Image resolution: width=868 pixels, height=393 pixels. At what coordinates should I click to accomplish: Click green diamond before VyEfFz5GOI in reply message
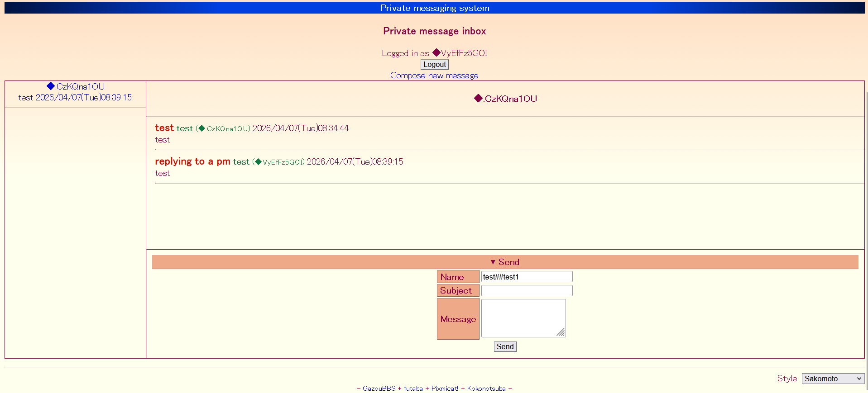coord(258,162)
